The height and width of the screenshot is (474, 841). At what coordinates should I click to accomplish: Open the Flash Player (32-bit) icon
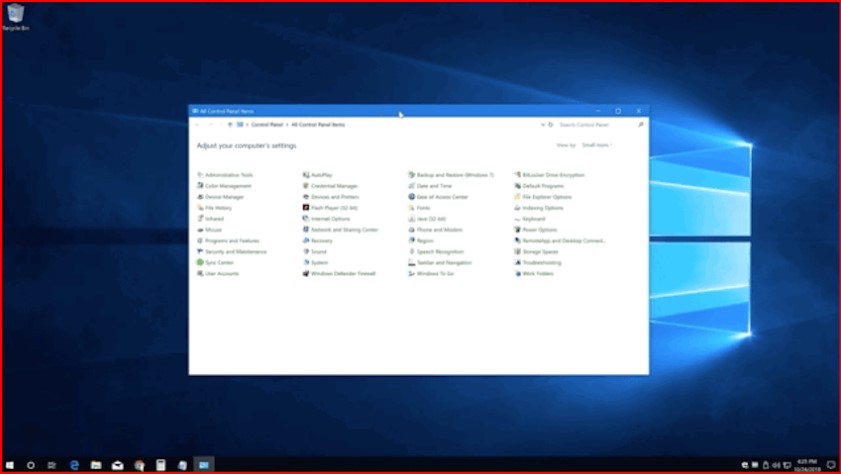[306, 208]
